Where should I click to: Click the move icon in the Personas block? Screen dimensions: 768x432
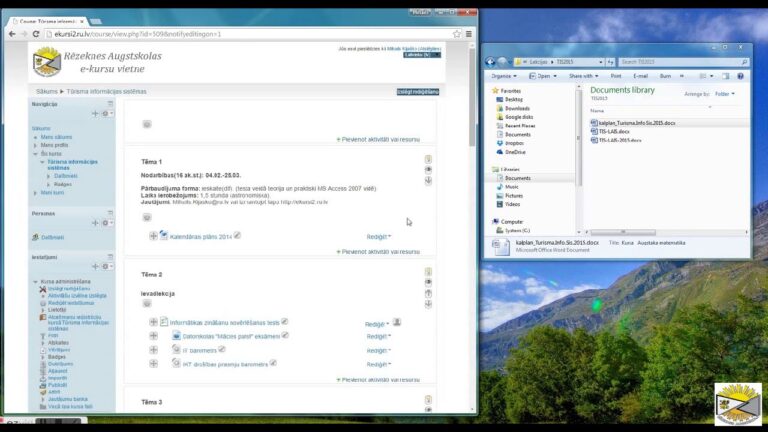click(95, 223)
